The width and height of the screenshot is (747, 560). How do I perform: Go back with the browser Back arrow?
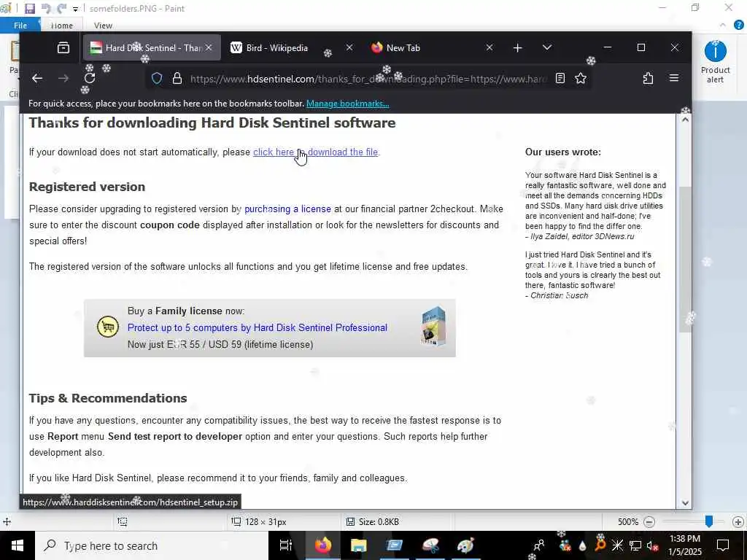tap(37, 78)
